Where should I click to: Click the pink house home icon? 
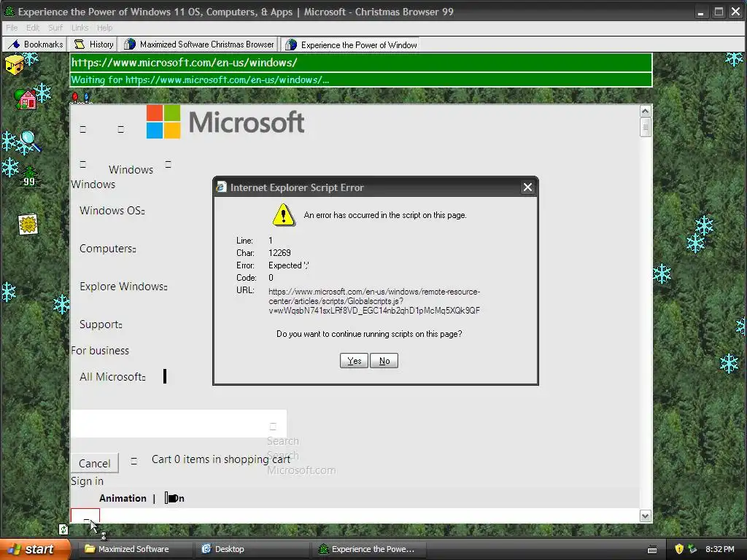click(26, 99)
